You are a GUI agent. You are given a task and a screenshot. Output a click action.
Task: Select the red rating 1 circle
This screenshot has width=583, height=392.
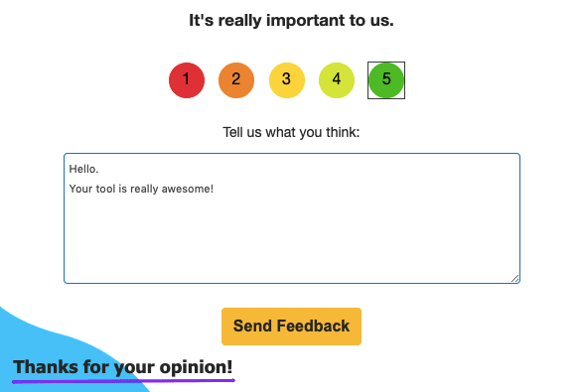tap(187, 80)
